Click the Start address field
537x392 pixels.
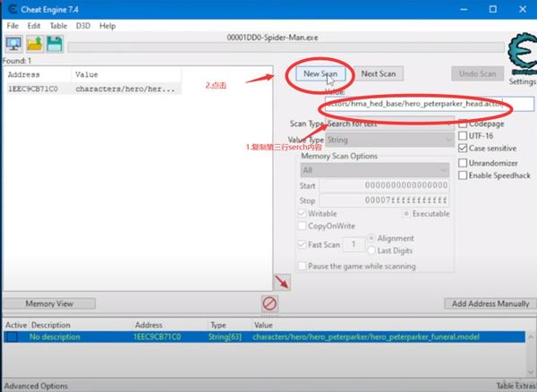point(384,185)
